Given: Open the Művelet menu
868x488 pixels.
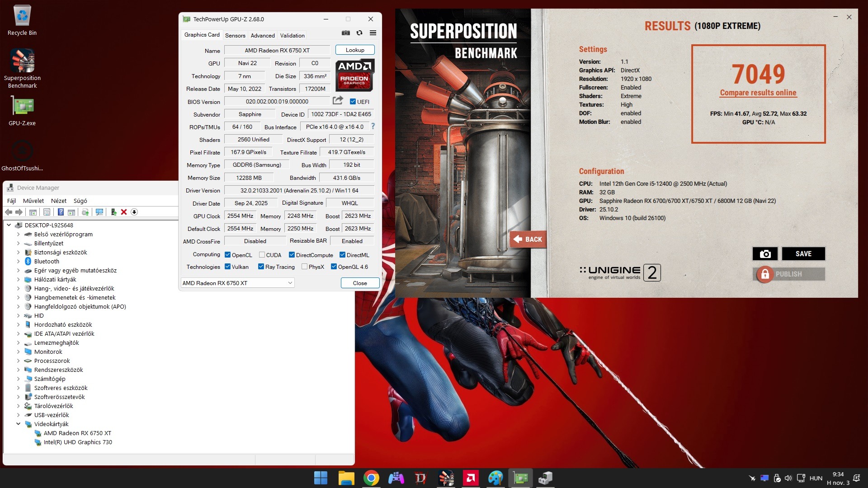Looking at the screenshot, I should pos(33,201).
